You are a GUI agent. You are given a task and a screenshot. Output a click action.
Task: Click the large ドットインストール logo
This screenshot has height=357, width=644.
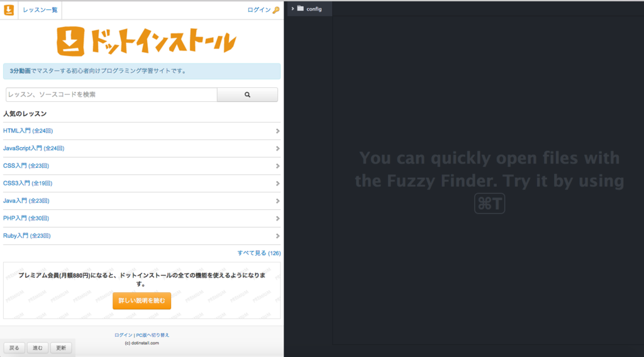click(x=147, y=41)
